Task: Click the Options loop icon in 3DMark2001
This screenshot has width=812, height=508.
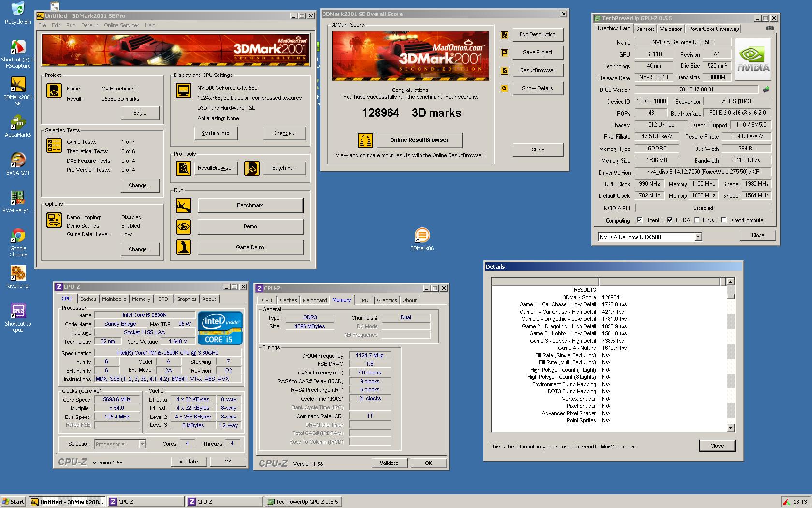Action: 54,220
